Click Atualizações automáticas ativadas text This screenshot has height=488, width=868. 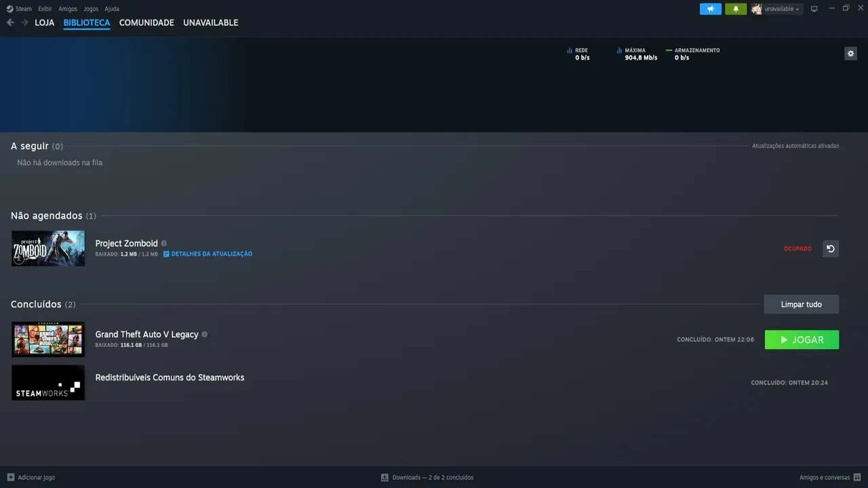[795, 146]
